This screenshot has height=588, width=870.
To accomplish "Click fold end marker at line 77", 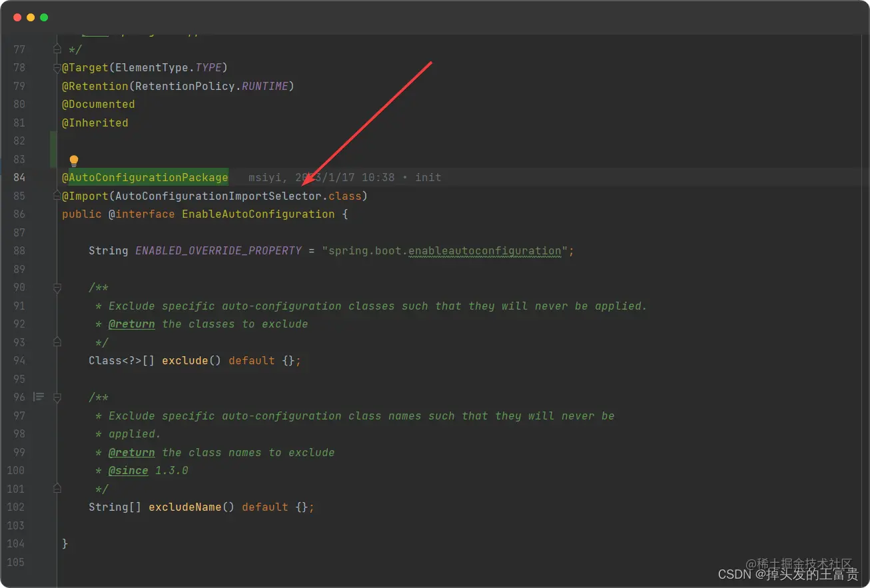I will tap(57, 49).
